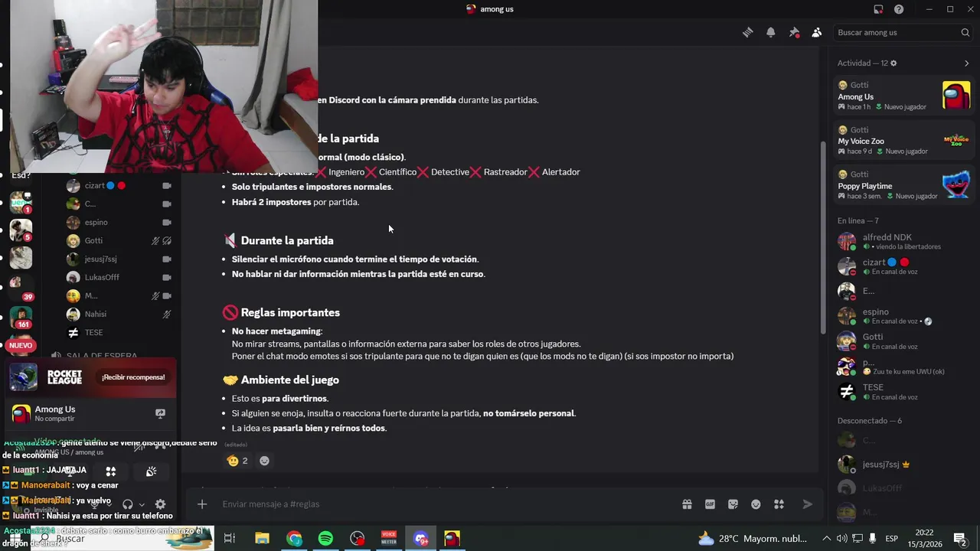Select Gotti in the voice channel list
The width and height of the screenshot is (980, 551).
tap(119, 240)
